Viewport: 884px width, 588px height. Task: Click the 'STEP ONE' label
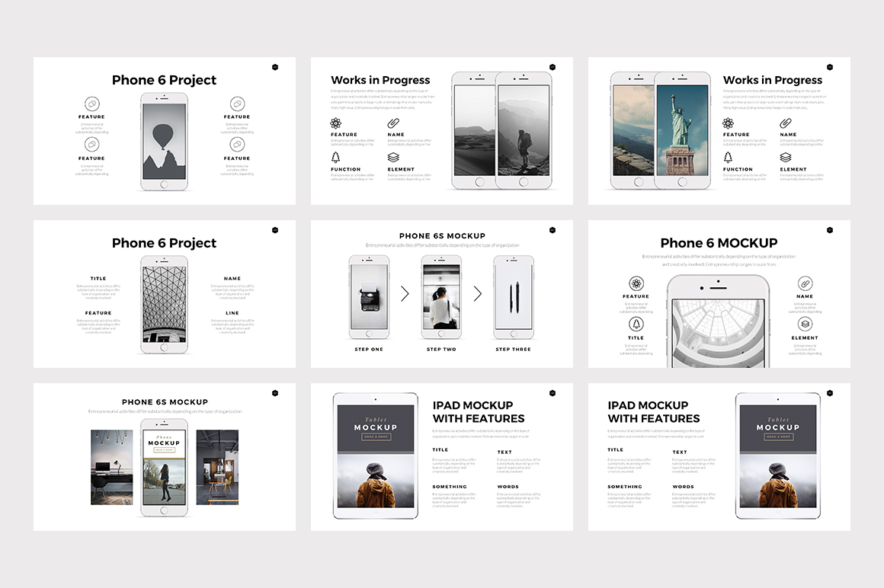tap(369, 349)
